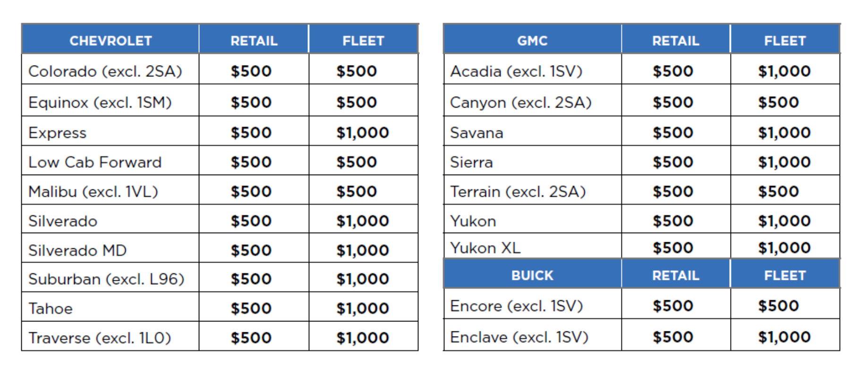This screenshot has height=371, width=868.
Task: Click Traverse (excl. 1LO) model name
Action: coord(100,338)
